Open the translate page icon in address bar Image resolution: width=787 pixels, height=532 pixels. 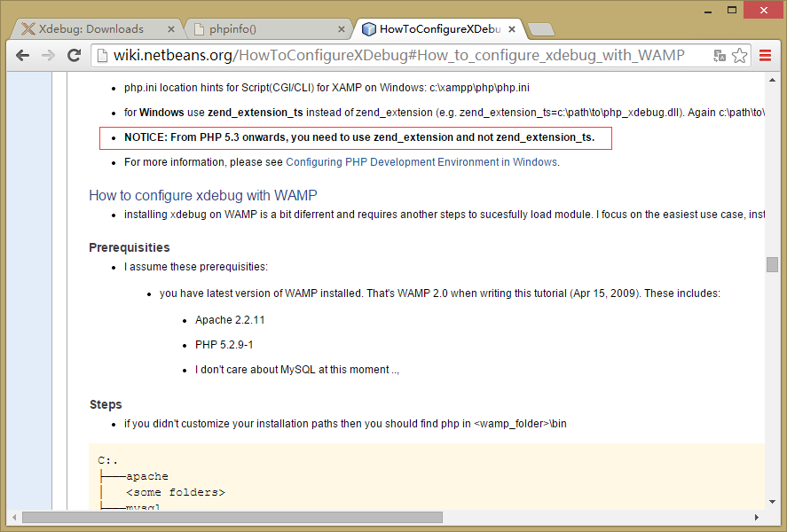coord(720,56)
